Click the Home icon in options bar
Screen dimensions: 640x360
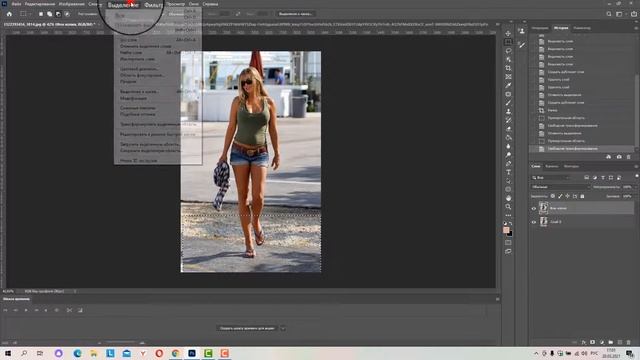coord(9,14)
